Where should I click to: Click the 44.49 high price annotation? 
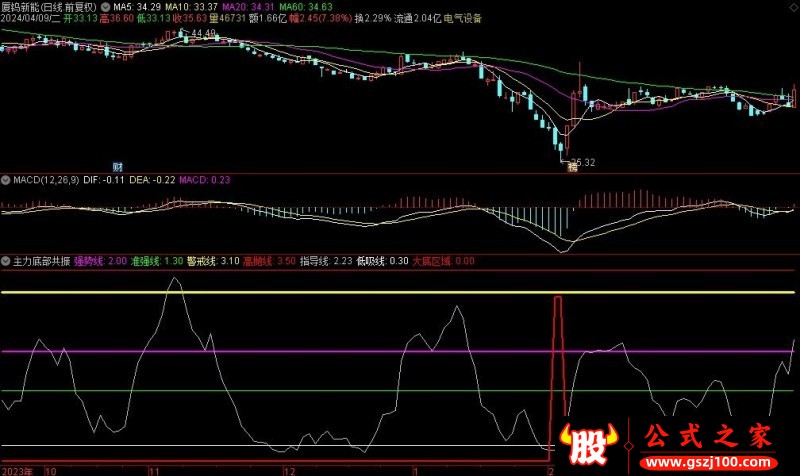[203, 33]
